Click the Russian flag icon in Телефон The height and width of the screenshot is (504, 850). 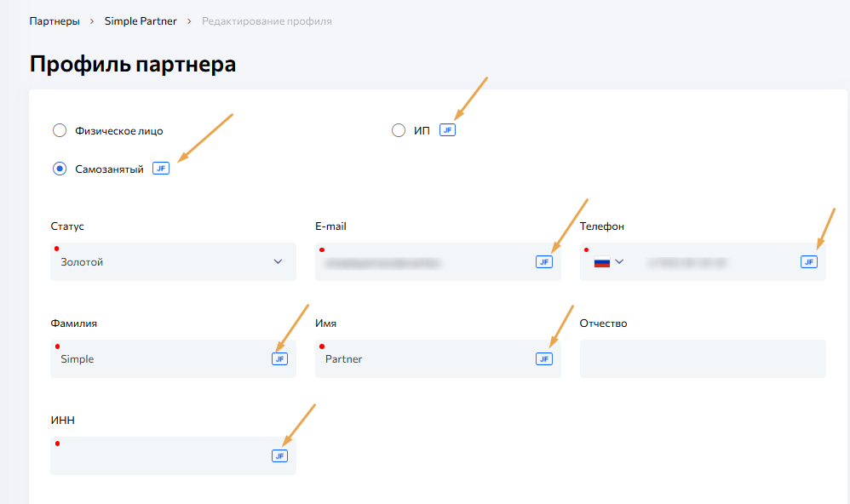602,262
